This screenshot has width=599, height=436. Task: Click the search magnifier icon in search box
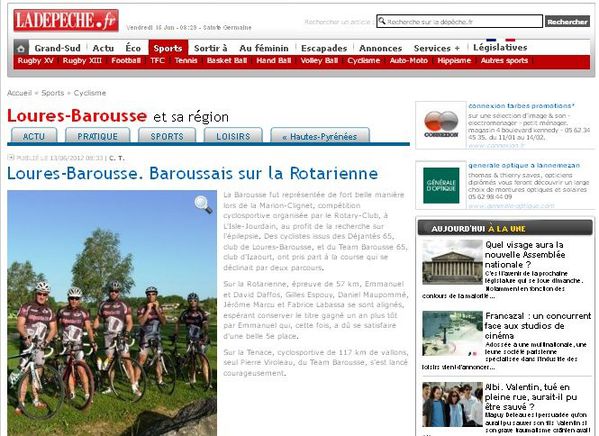tap(382, 21)
